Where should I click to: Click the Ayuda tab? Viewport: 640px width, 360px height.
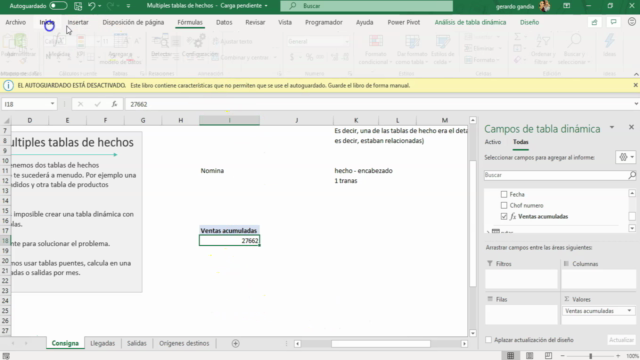pos(364,22)
